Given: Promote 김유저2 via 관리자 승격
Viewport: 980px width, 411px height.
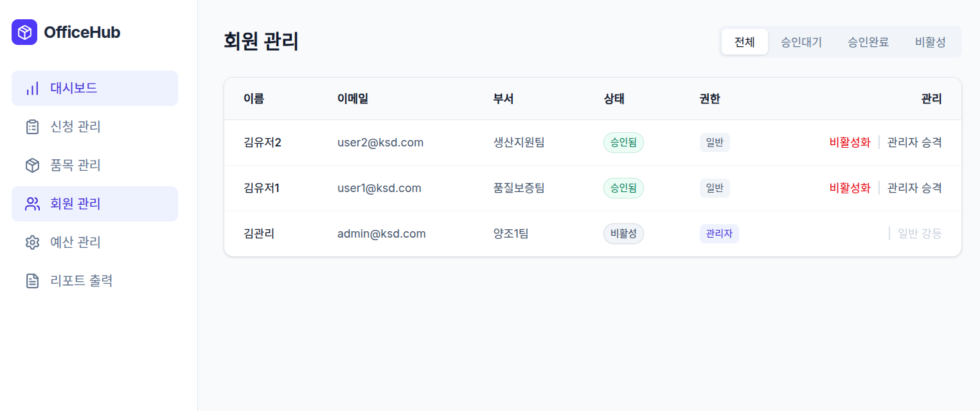Looking at the screenshot, I should click(914, 143).
